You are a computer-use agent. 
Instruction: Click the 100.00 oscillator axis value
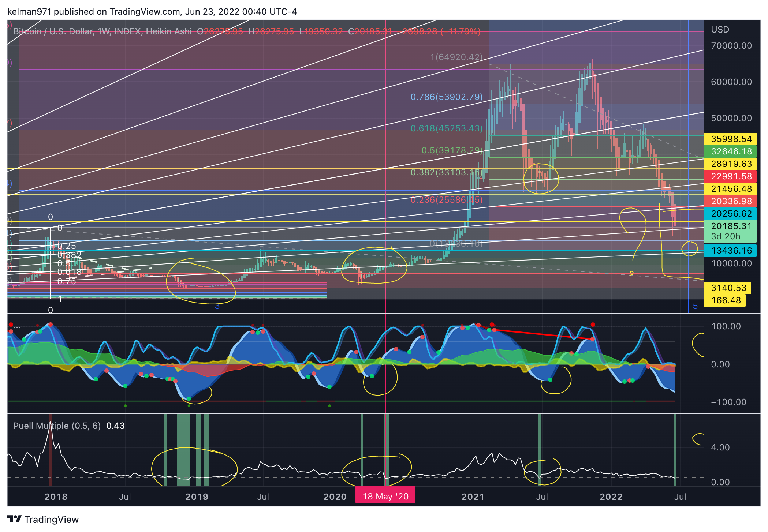pyautogui.click(x=726, y=326)
